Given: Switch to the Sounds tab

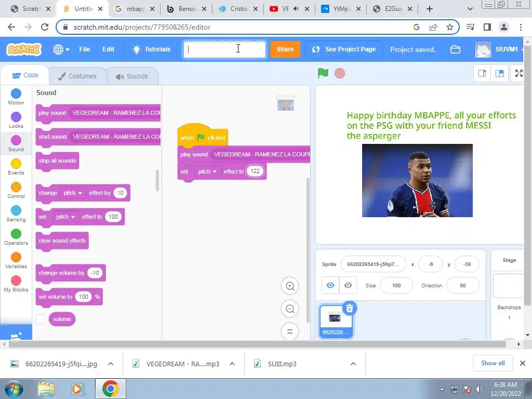Looking at the screenshot, I should click(x=132, y=76).
